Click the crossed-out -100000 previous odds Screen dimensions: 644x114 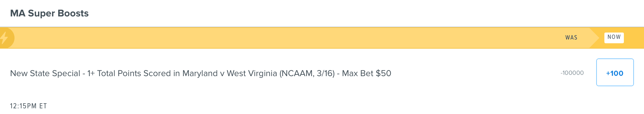[x=572, y=73]
